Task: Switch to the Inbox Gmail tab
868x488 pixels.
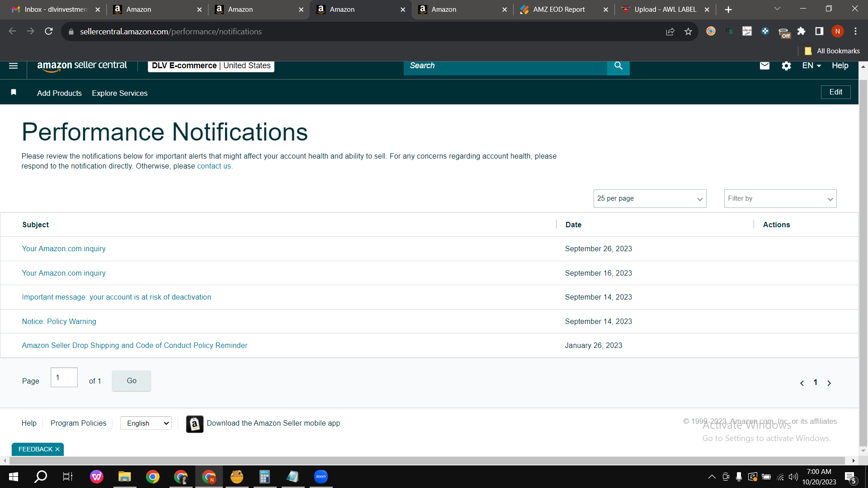Action: coord(56,9)
